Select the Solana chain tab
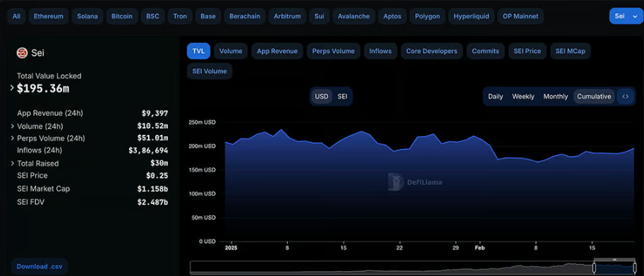The width and height of the screenshot is (644, 276). pos(87,16)
